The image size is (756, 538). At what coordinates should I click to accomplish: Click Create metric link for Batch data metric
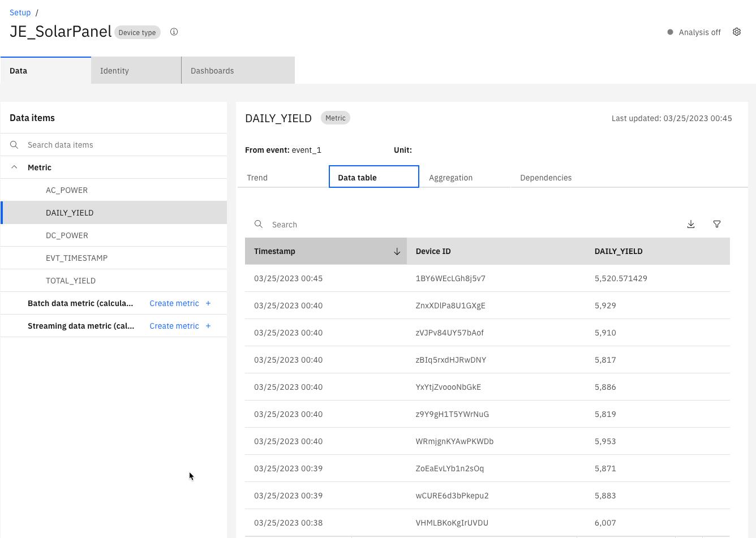[174, 303]
